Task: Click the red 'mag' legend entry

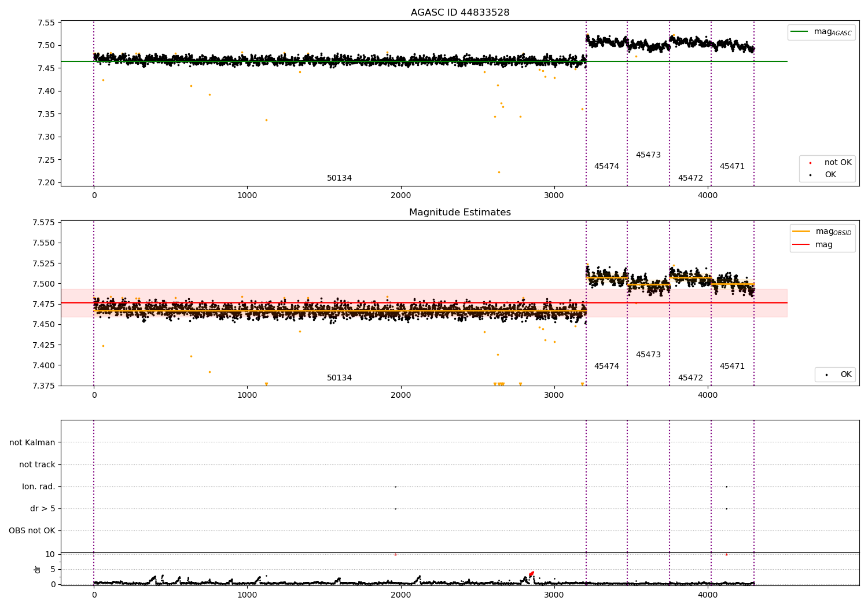Action: [813, 245]
